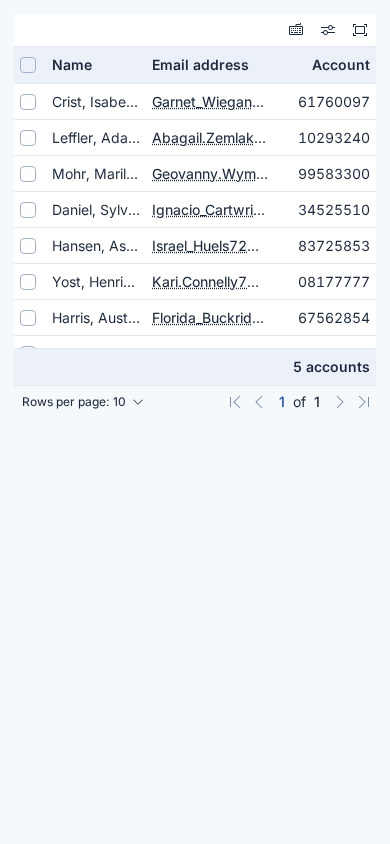Open Garnet_Wiegan... email link
This screenshot has height=844, width=390.
click(208, 102)
